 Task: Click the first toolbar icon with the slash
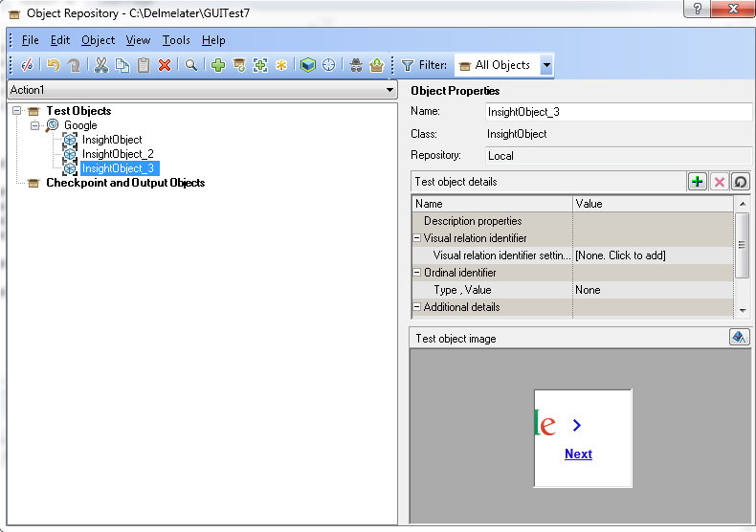click(x=27, y=65)
